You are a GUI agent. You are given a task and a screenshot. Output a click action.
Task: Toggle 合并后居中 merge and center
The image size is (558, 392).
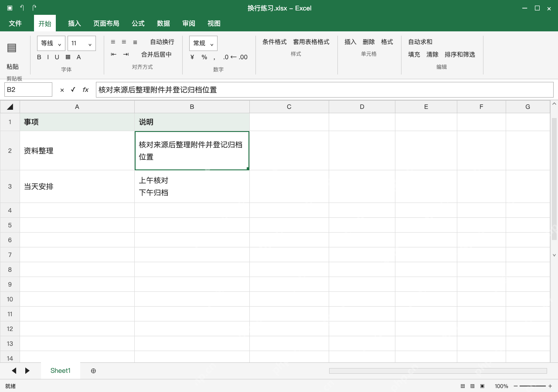pos(157,54)
